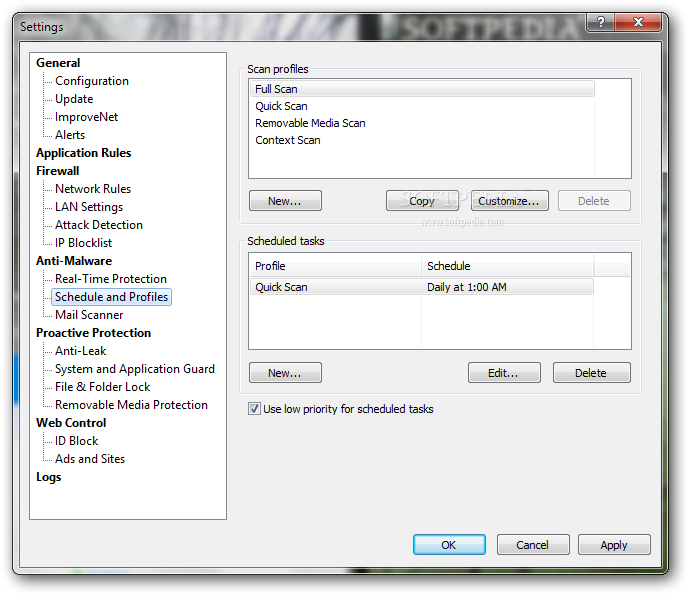Select Proactive Protection category
689x595 pixels.
(93, 333)
